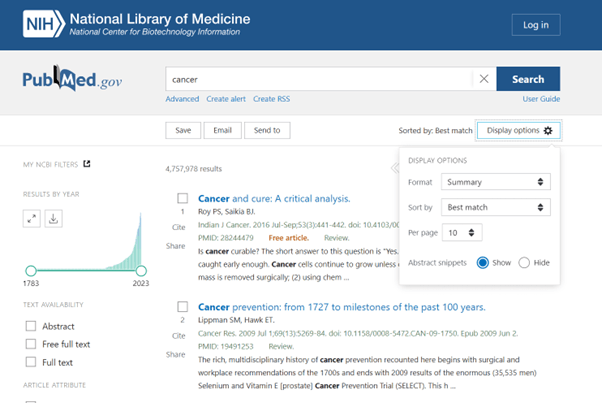The height and width of the screenshot is (403, 602).
Task: Click the 'Roy PS, Saikia BJ.' authors line
Action: click(x=227, y=211)
